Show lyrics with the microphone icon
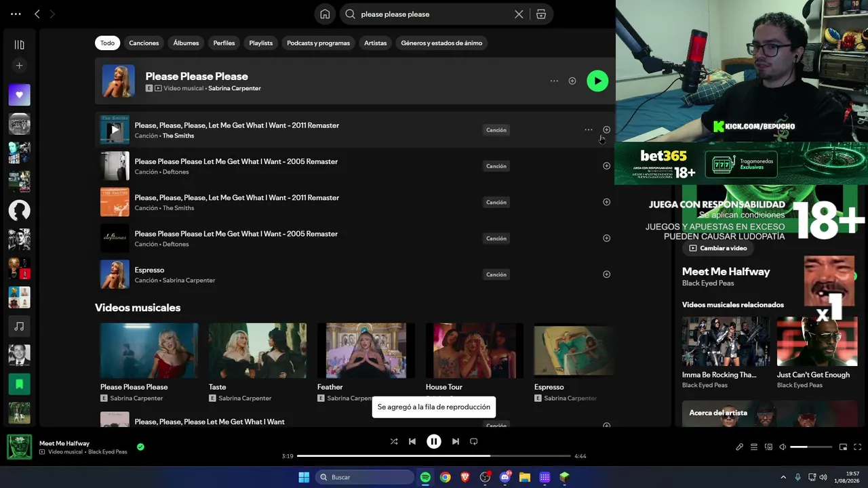The image size is (868, 488). point(739,447)
